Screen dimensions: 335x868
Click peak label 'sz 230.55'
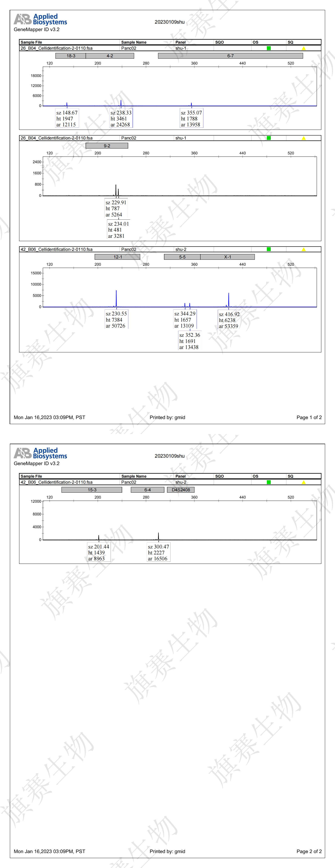(x=116, y=314)
